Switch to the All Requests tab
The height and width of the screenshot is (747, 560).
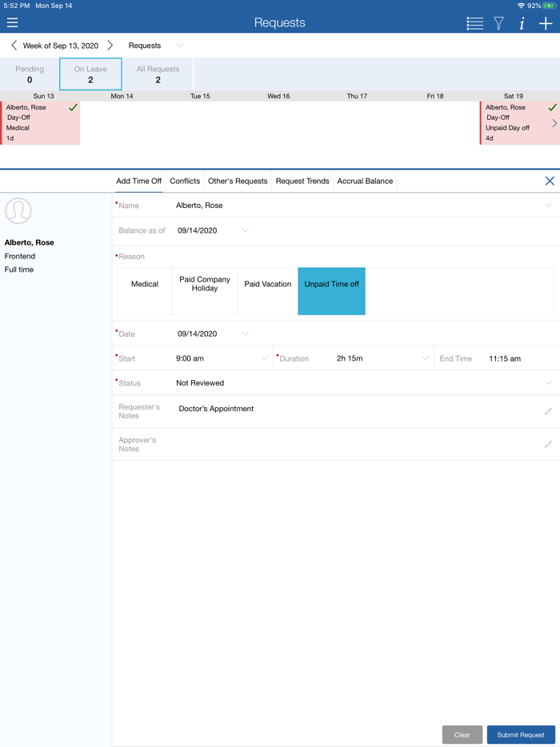pos(158,74)
